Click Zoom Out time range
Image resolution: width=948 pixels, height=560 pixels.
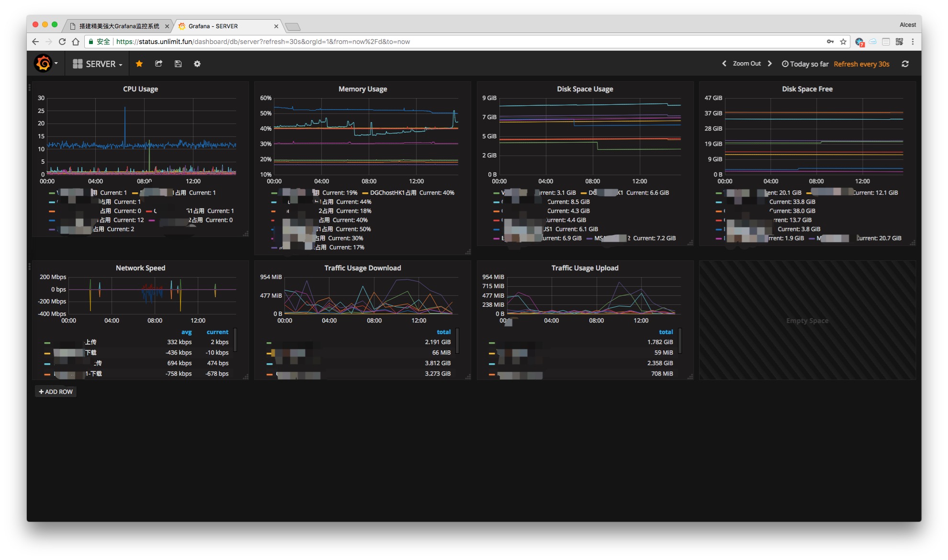point(746,64)
